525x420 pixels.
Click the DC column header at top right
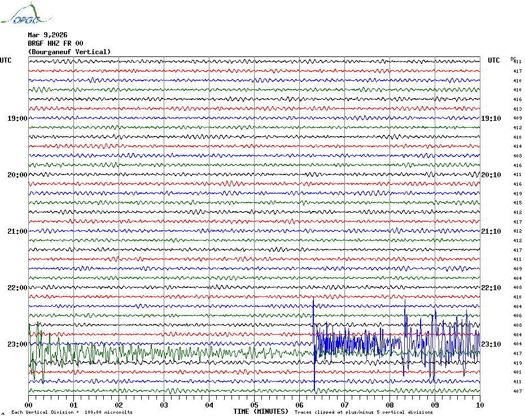click(513, 58)
